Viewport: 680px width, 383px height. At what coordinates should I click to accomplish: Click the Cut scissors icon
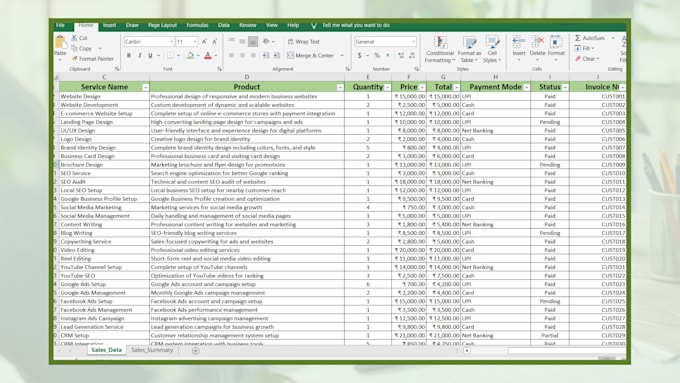pos(74,38)
